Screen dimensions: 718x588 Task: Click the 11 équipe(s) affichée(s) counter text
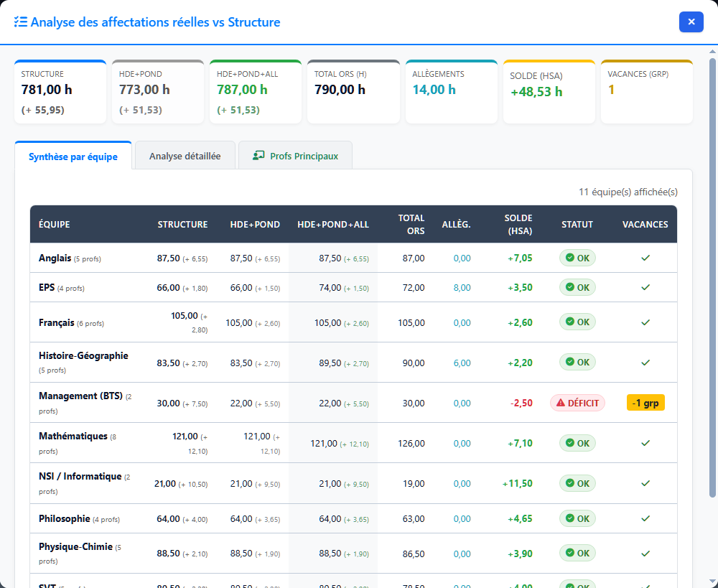(x=628, y=192)
